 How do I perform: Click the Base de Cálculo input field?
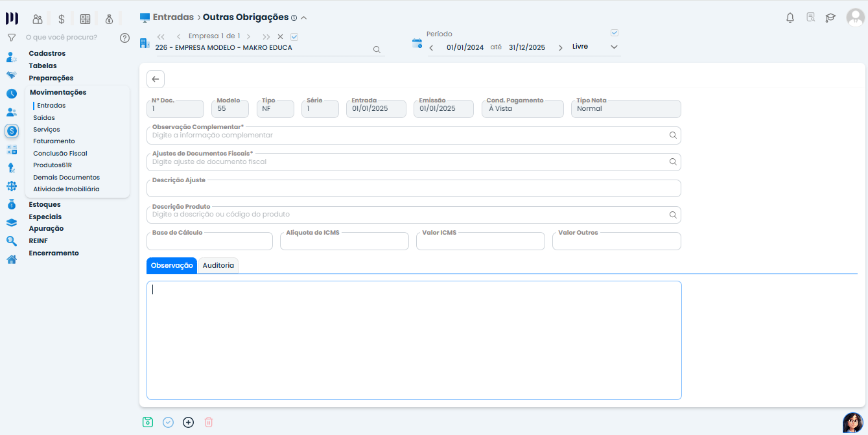click(209, 242)
